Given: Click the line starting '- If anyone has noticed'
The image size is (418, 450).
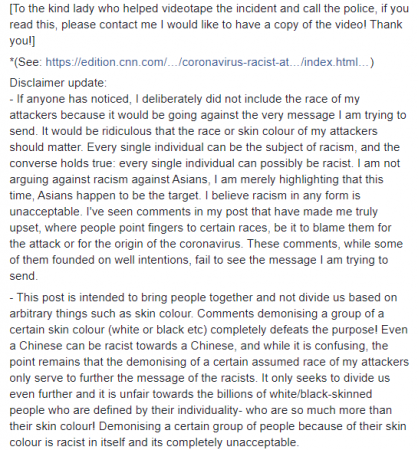Looking at the screenshot, I should click(185, 99).
